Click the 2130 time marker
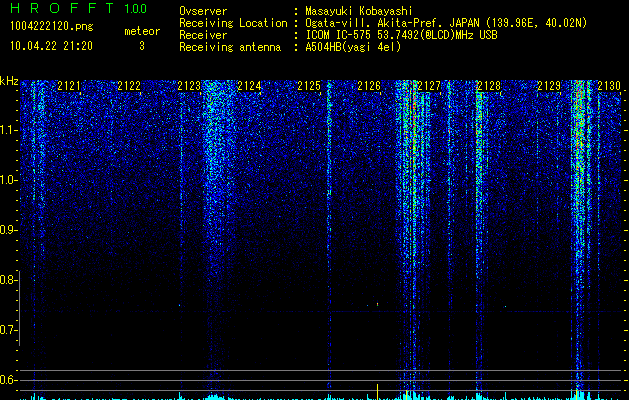Image resolution: width=629 pixels, height=400 pixels. point(609,86)
